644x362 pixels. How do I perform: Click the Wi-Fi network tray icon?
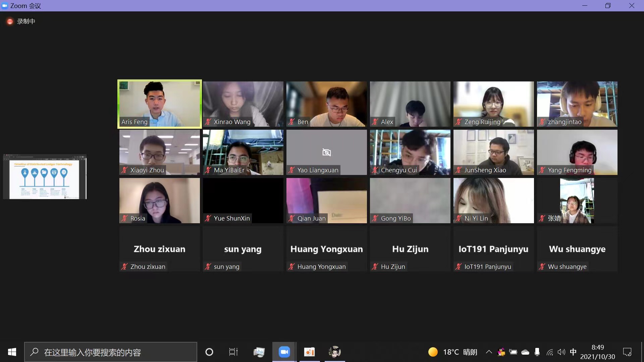pos(550,352)
